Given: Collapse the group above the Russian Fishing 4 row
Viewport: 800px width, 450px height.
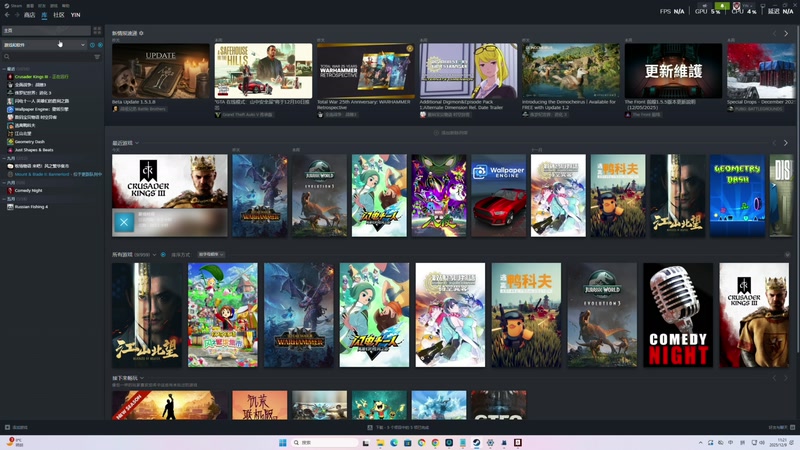Looking at the screenshot, I should [x=5, y=198].
